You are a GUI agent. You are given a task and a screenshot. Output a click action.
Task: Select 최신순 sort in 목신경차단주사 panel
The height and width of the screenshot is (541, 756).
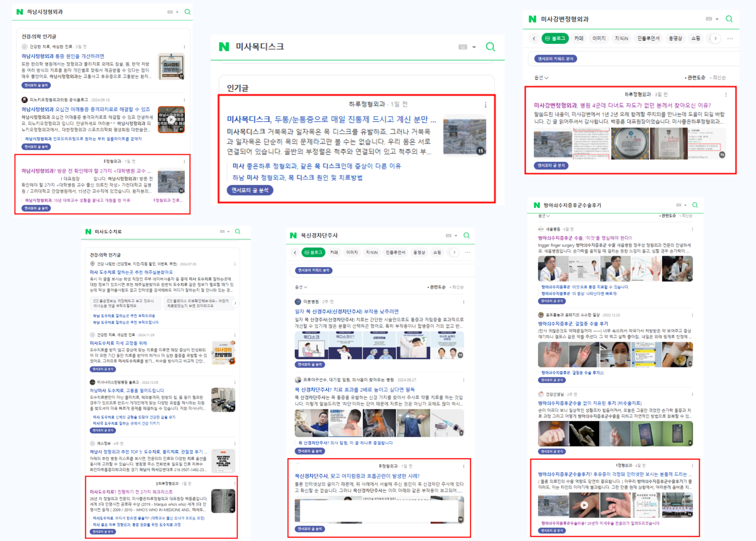pos(456,287)
